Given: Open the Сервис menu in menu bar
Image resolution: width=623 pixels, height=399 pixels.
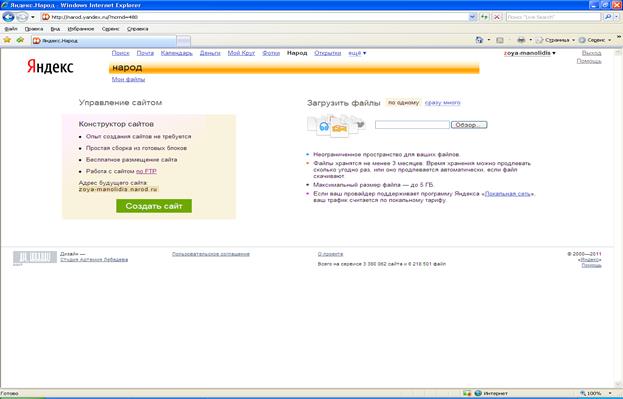Looking at the screenshot, I should 110,29.
